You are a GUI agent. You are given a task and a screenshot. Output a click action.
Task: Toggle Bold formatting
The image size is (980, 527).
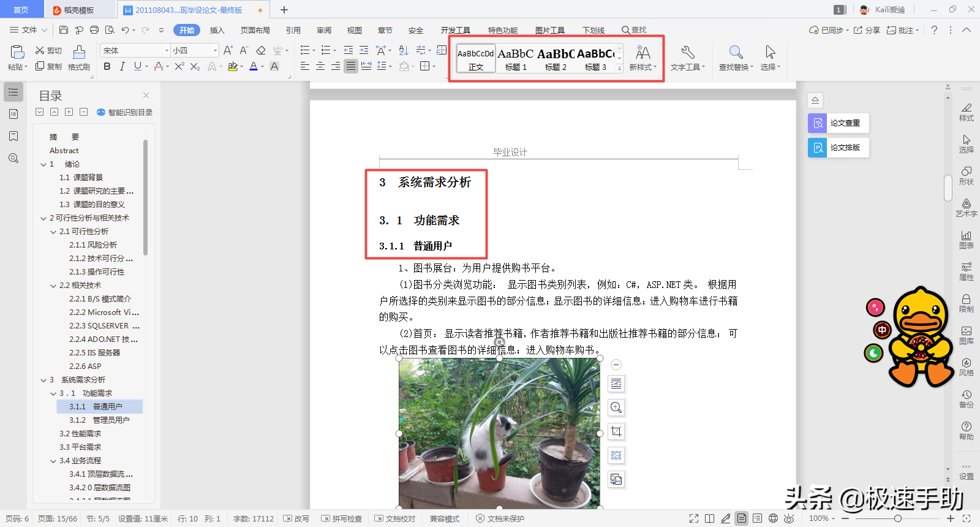tap(107, 66)
